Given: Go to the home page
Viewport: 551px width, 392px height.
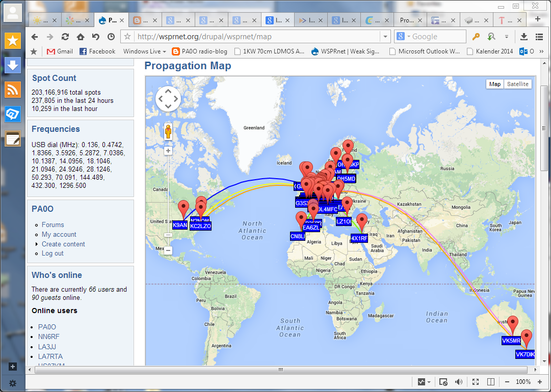Looking at the screenshot, I should point(81,37).
